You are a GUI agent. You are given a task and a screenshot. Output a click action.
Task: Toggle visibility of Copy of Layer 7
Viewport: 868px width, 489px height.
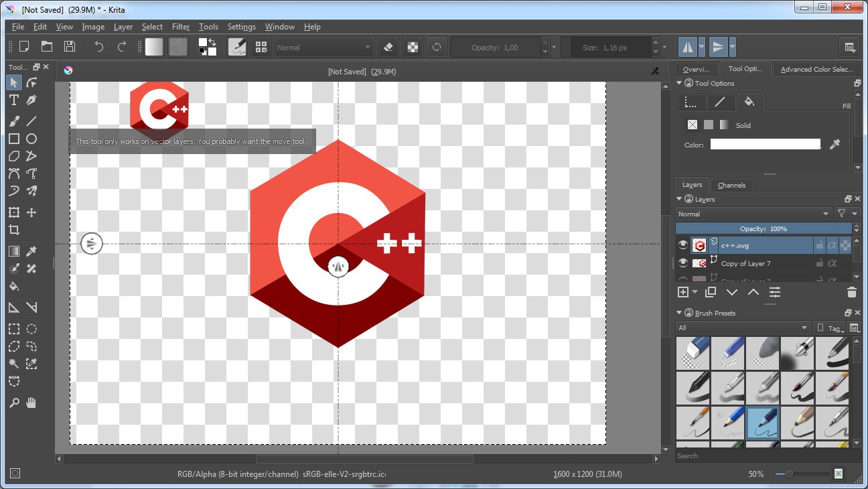coord(682,263)
